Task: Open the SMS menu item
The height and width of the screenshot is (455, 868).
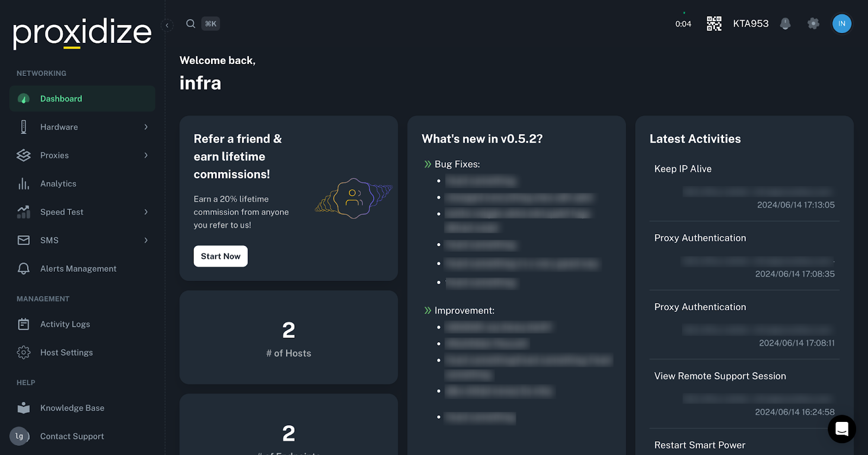Action: [82, 240]
